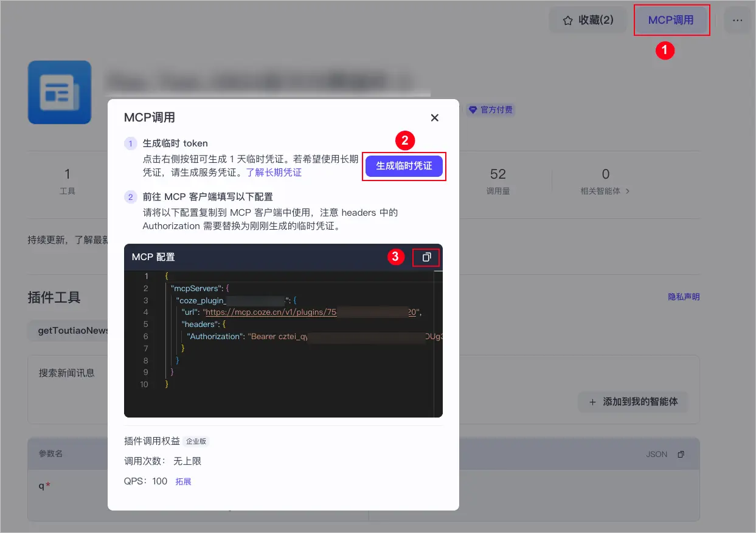756x533 pixels.
Task: Click the "headers" line in the config
Action: coord(204,324)
